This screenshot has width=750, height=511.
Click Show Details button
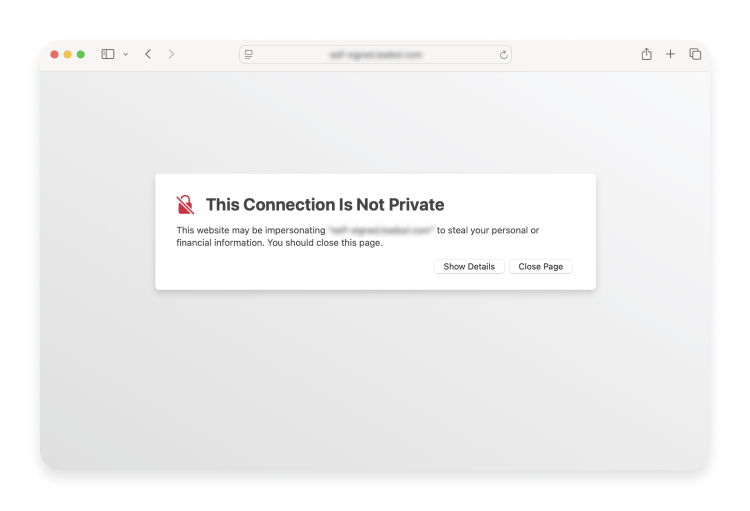tap(469, 267)
